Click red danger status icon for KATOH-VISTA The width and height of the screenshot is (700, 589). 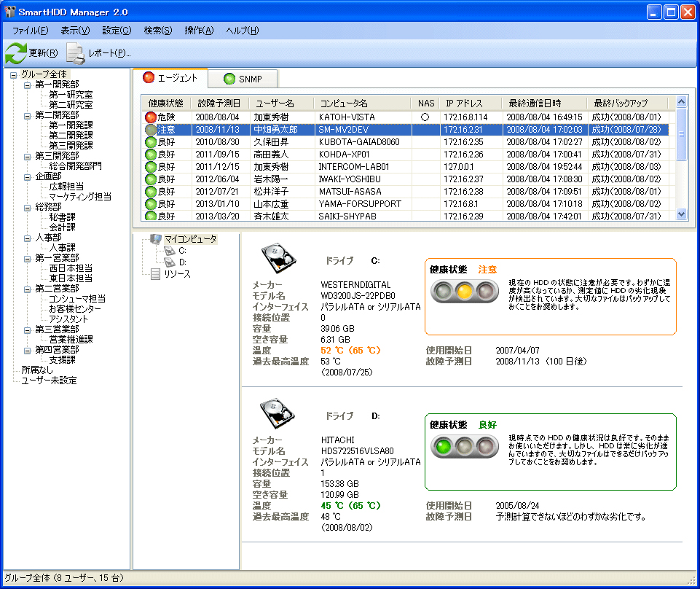151,117
